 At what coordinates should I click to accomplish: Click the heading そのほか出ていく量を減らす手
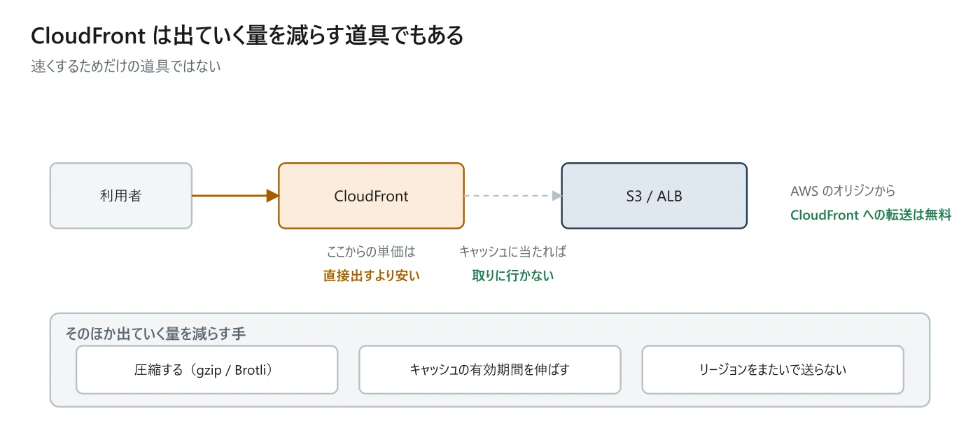click(x=155, y=334)
